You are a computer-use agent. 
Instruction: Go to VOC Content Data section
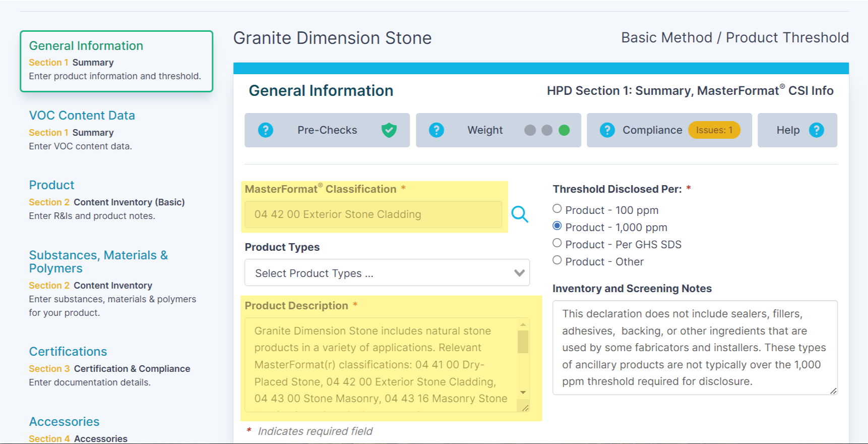pyautogui.click(x=82, y=116)
